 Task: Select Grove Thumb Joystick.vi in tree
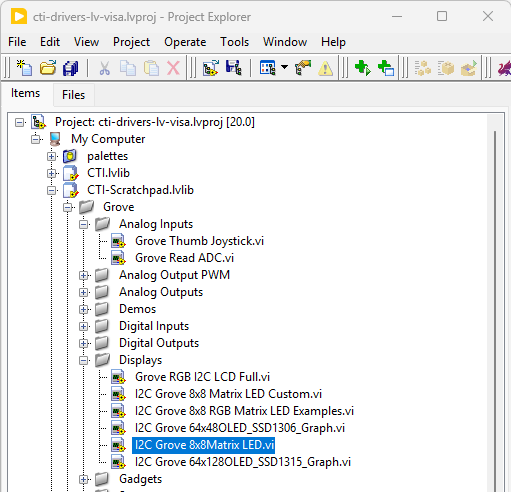click(x=199, y=241)
